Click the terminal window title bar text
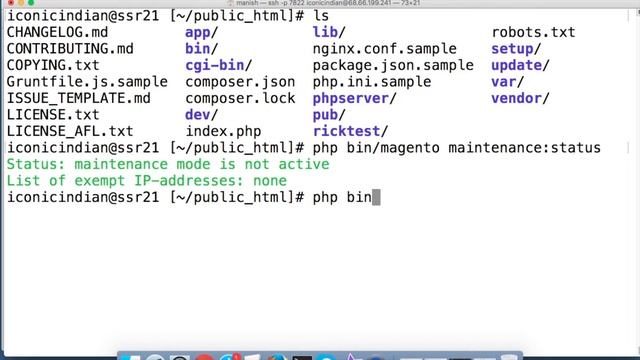 point(328,3)
